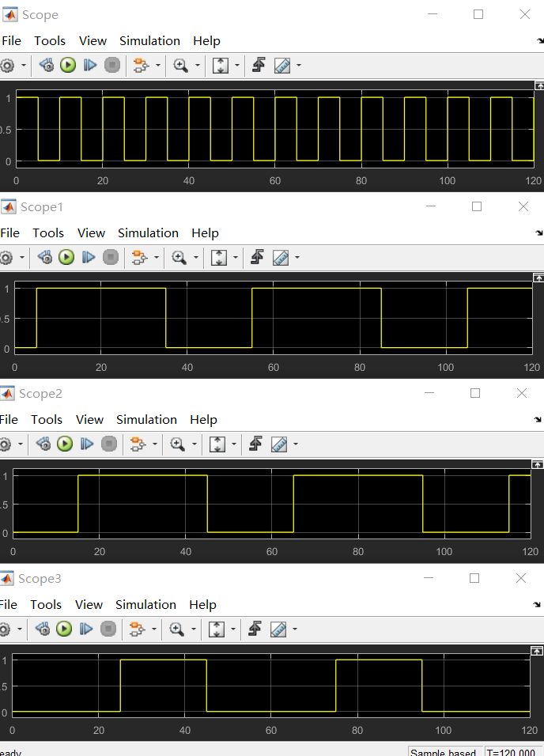This screenshot has width=544, height=756.
Task: Highlight Simulink block icon in Scope window
Action: click(141, 65)
